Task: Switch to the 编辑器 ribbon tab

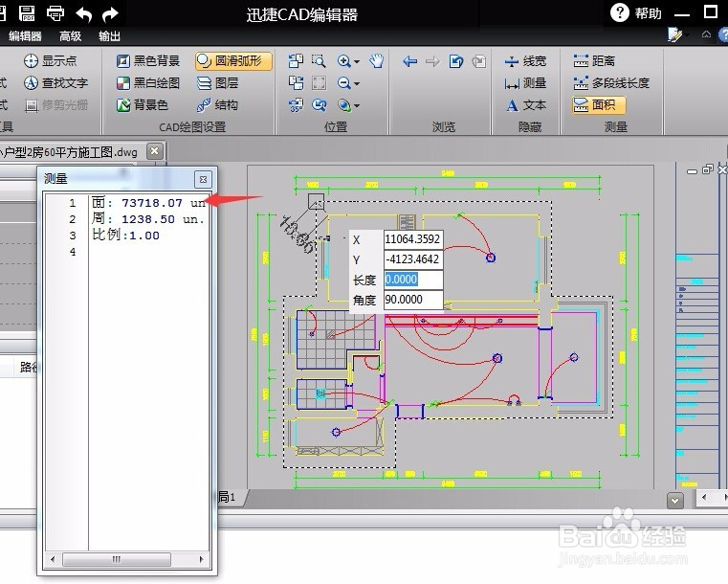Action: [x=25, y=36]
